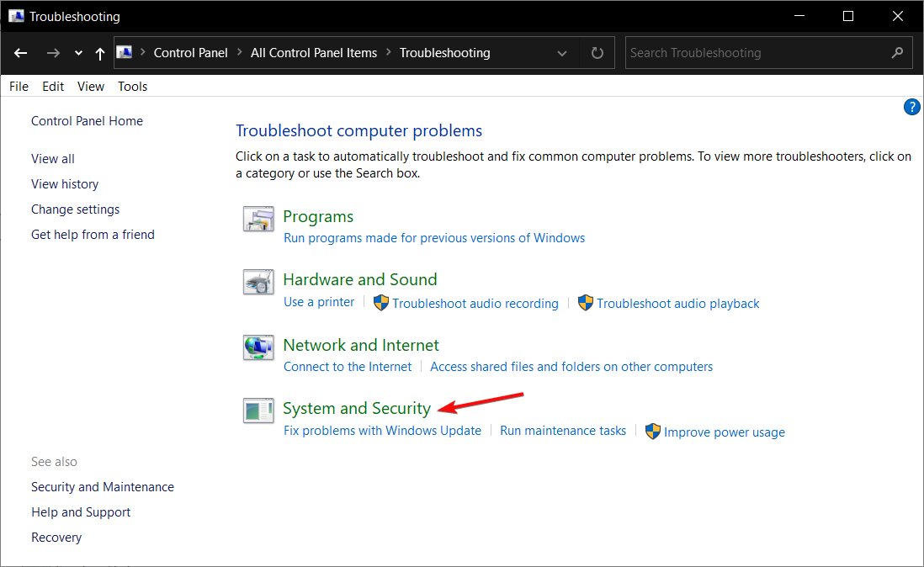
Task: Open Help and Support link
Action: pos(81,512)
